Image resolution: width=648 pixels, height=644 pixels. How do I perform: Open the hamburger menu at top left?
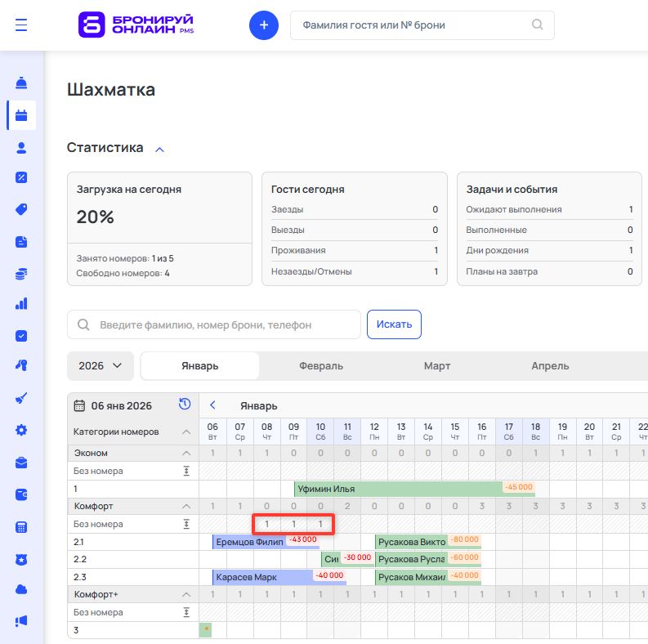point(21,25)
